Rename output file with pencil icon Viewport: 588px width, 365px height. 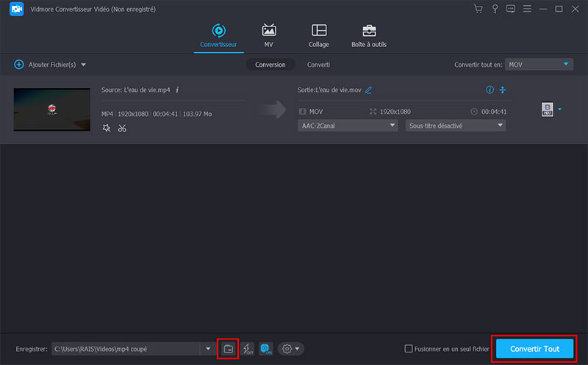pos(368,90)
